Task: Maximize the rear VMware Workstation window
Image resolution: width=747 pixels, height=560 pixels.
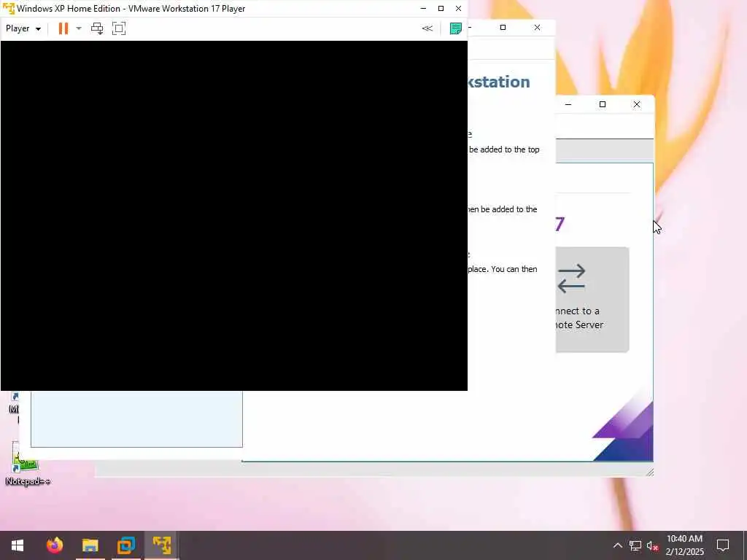Action: [602, 104]
